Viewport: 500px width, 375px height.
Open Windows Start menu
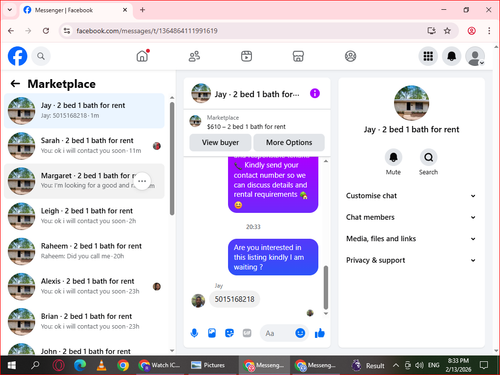[12, 365]
